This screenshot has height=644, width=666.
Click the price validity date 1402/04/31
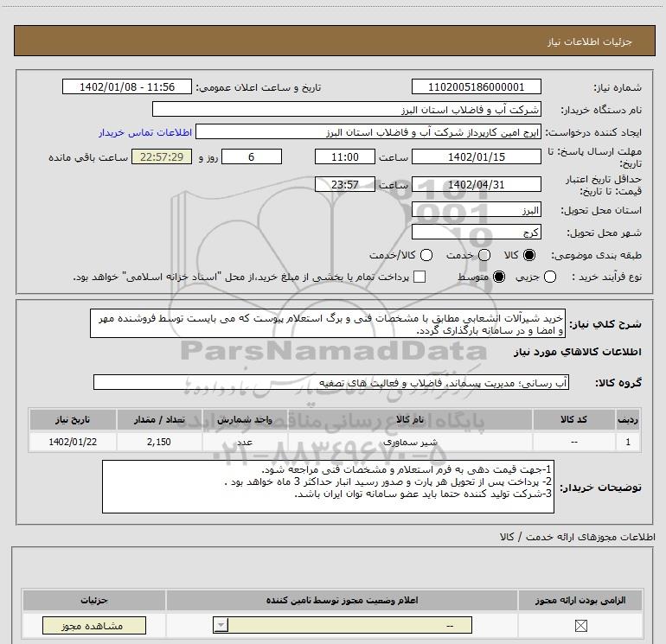coord(476,185)
